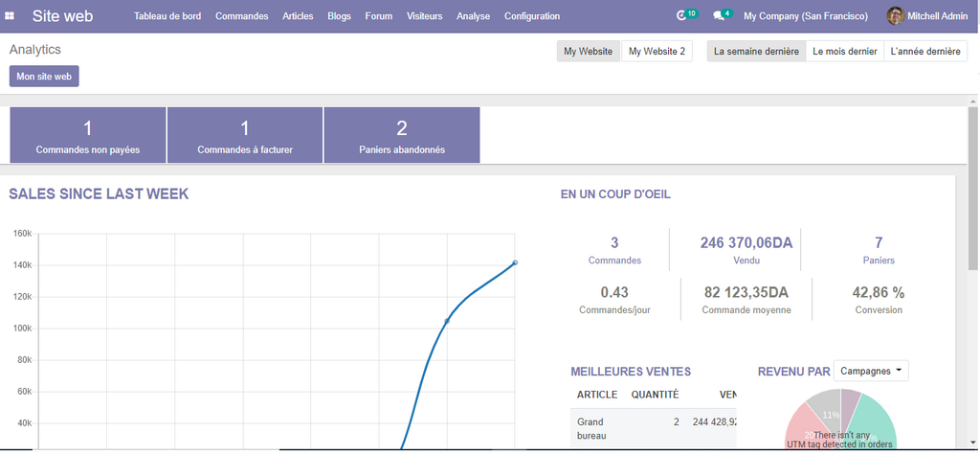Image resolution: width=980 pixels, height=454 pixels.
Task: Expand the Campagnes dropdown
Action: point(871,371)
